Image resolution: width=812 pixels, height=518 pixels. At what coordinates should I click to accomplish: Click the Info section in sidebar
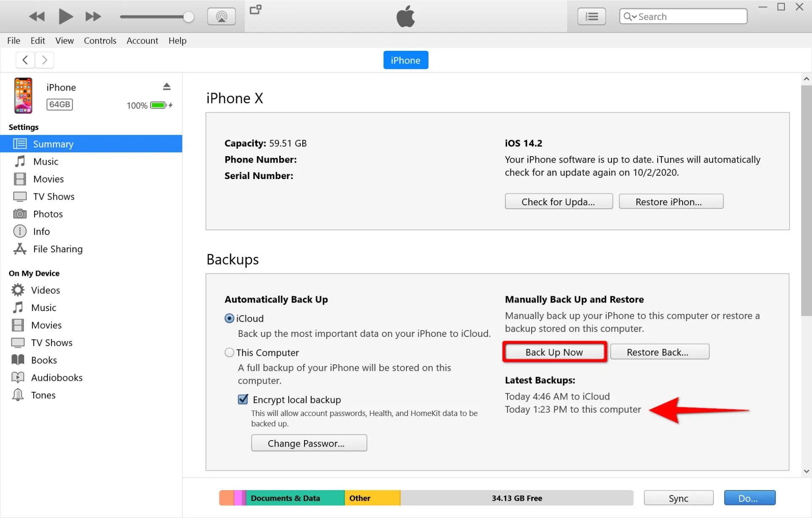point(41,231)
